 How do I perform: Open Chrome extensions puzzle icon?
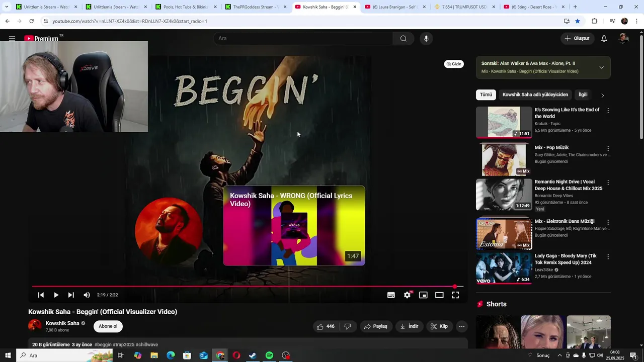pos(594,21)
